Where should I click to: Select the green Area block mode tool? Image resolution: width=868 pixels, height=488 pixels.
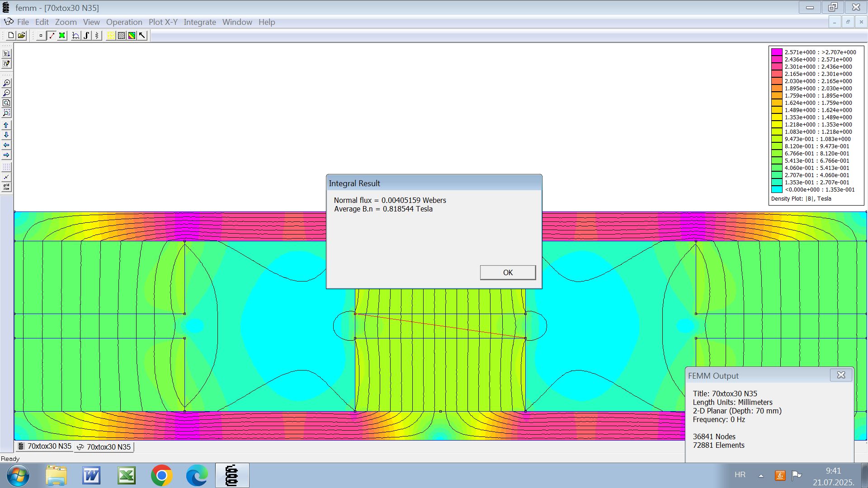click(x=62, y=36)
